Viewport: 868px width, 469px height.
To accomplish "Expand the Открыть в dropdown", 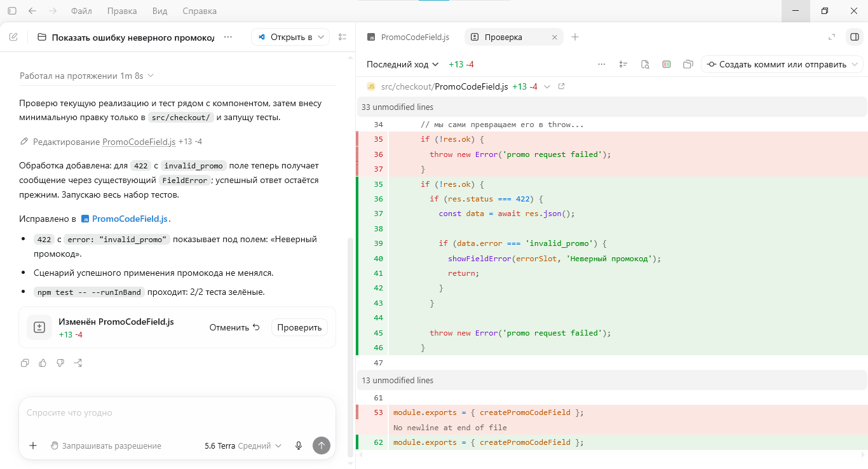I will [290, 37].
